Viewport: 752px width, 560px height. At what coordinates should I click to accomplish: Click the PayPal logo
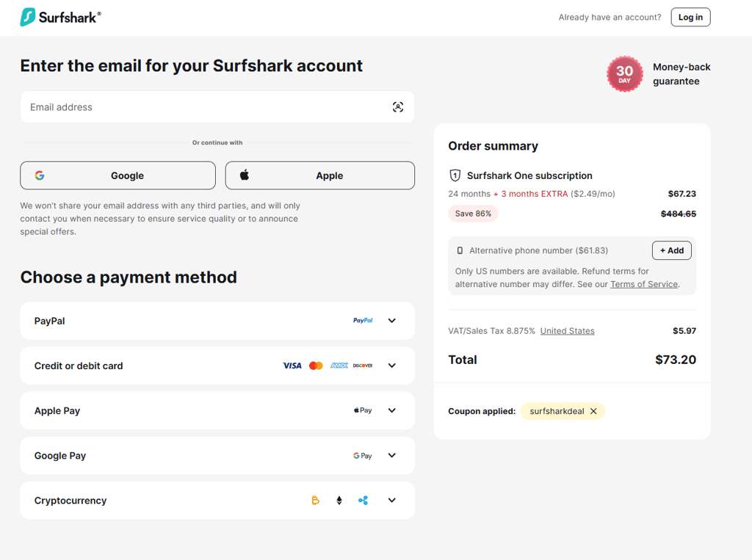pos(363,320)
